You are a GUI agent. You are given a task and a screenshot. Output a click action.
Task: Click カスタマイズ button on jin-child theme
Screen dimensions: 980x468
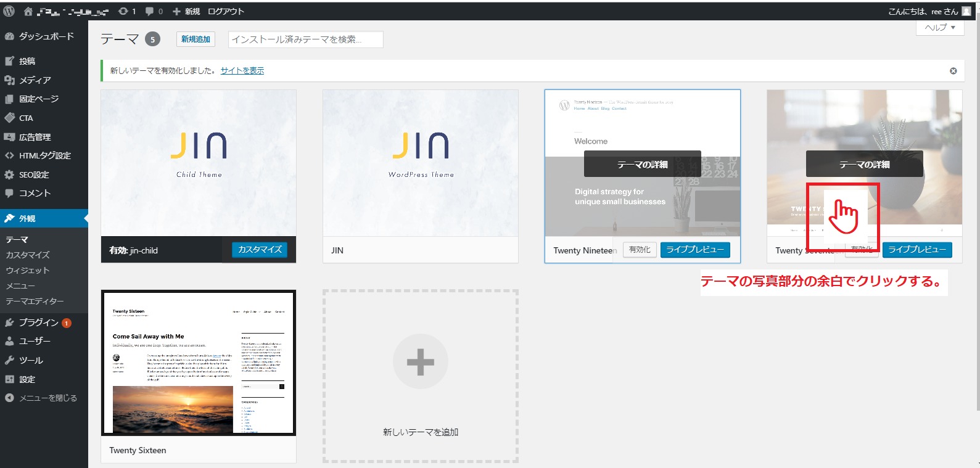[260, 250]
